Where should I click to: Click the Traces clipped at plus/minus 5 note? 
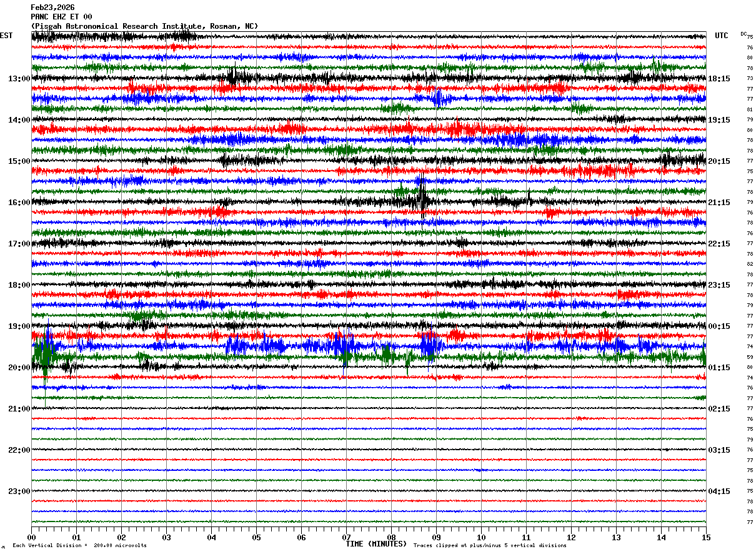490,546
